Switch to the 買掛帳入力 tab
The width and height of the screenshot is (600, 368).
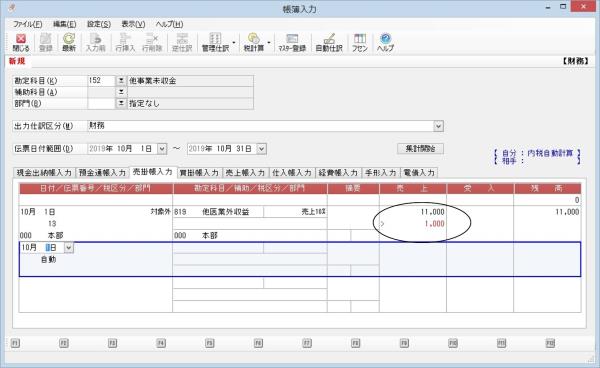pyautogui.click(x=199, y=173)
